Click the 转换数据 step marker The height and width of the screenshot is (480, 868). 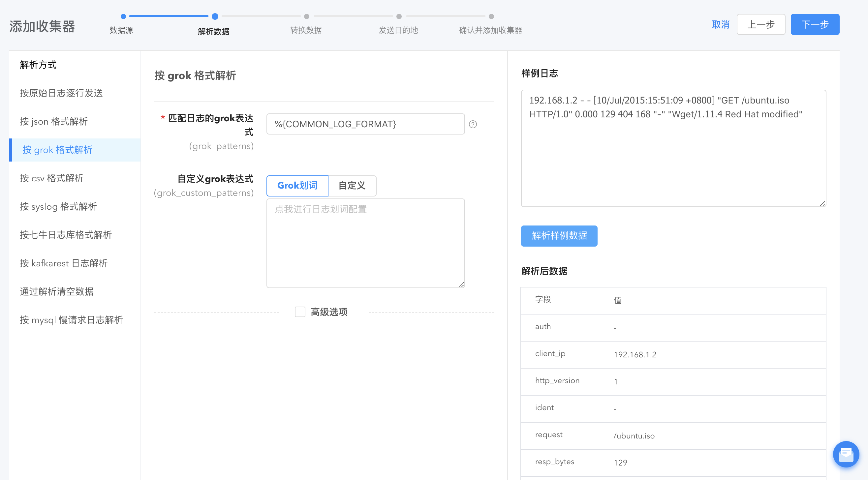tap(307, 16)
